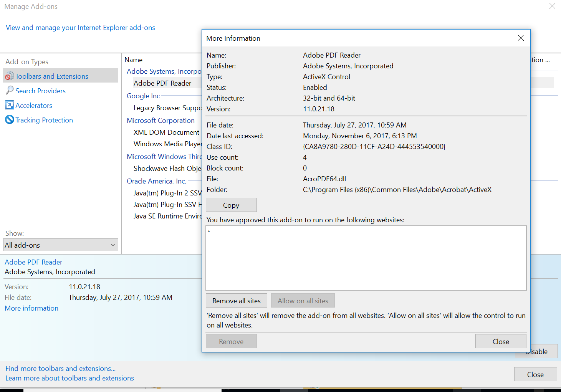
Task: Click Close inside the More Information dialog
Action: (501, 341)
